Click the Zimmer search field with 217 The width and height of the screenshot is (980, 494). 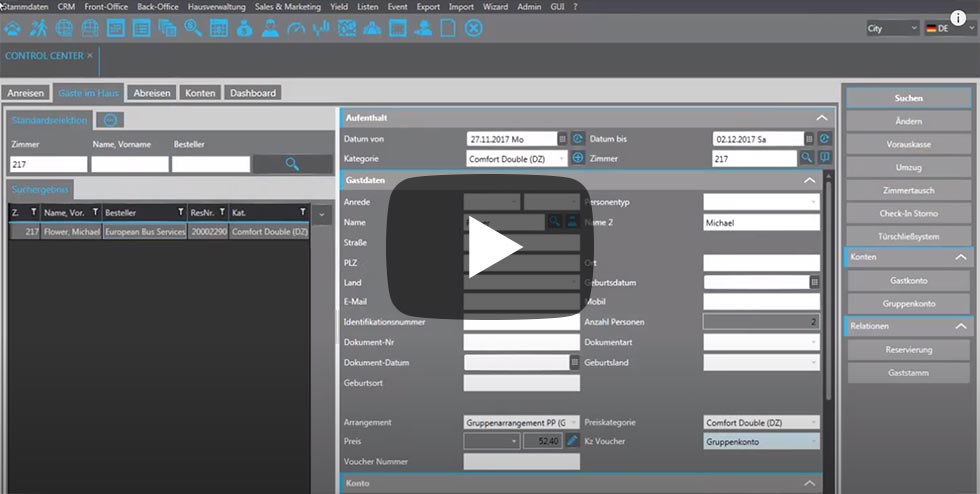coord(49,164)
